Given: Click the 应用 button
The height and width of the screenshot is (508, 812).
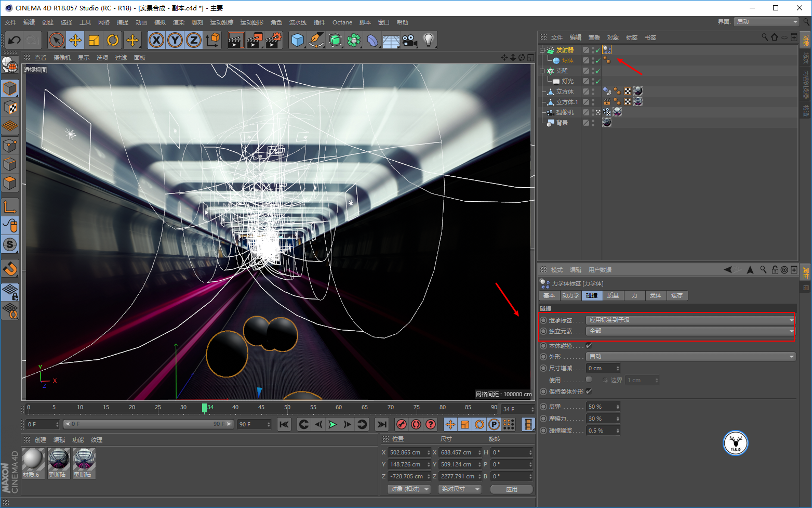Looking at the screenshot, I should (x=512, y=489).
